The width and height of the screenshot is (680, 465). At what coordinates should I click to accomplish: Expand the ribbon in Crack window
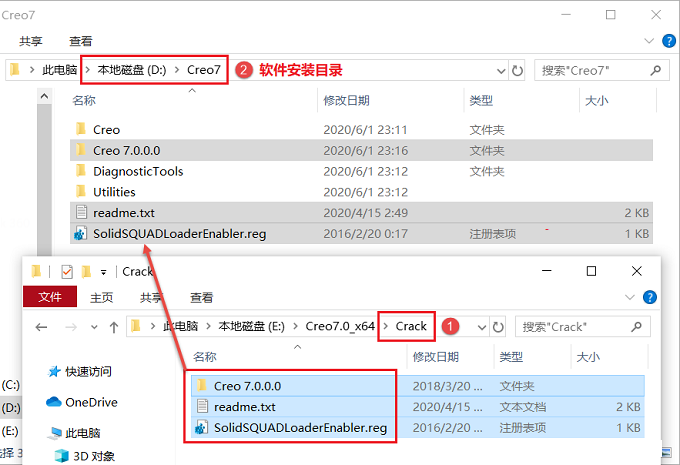tap(629, 298)
